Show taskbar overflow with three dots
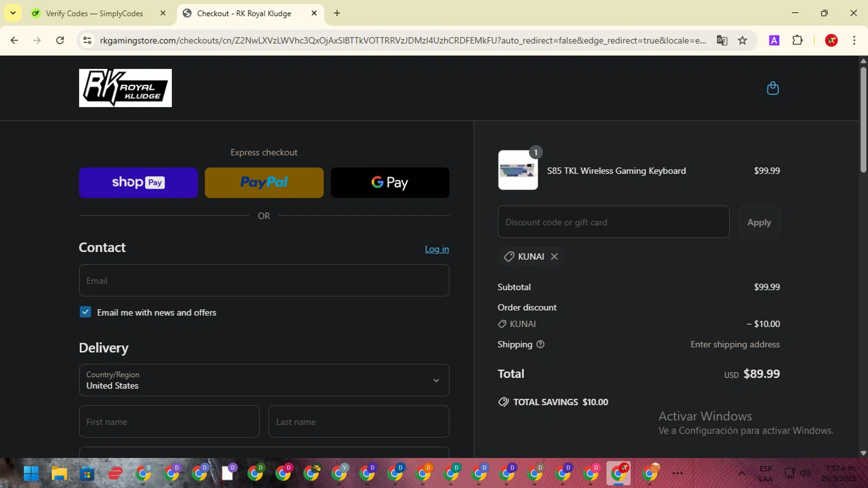This screenshot has height=488, width=868. 678,474
